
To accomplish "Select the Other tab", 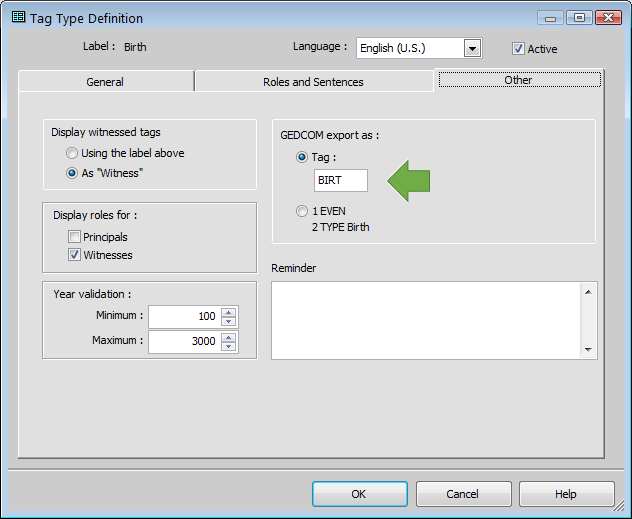I will pyautogui.click(x=519, y=80).
